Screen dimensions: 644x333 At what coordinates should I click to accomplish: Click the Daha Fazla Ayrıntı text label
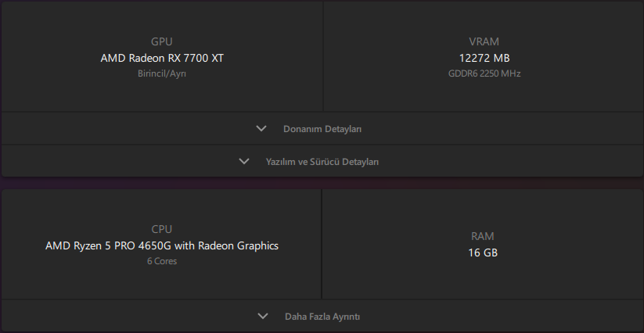(x=322, y=317)
